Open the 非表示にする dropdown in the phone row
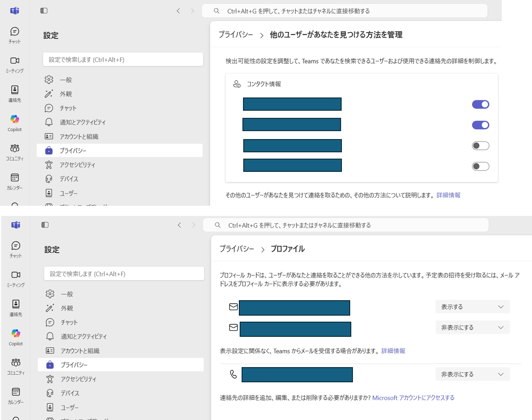 472,374
